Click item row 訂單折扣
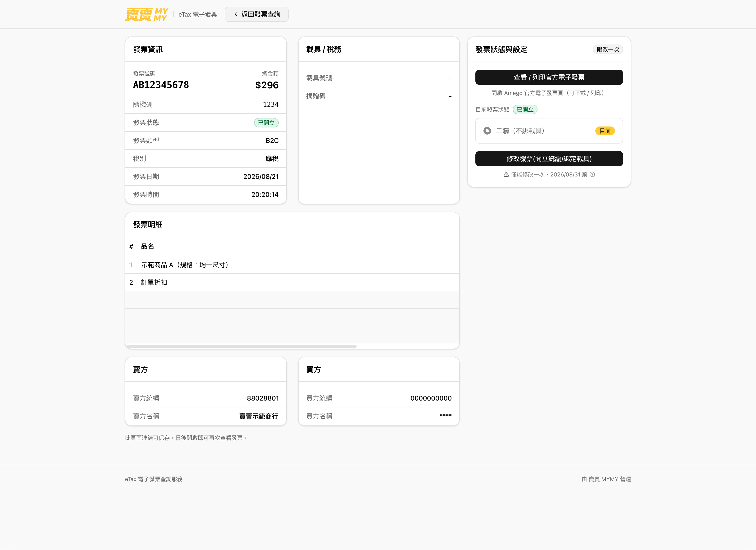Image resolution: width=756 pixels, height=550 pixels. [292, 283]
